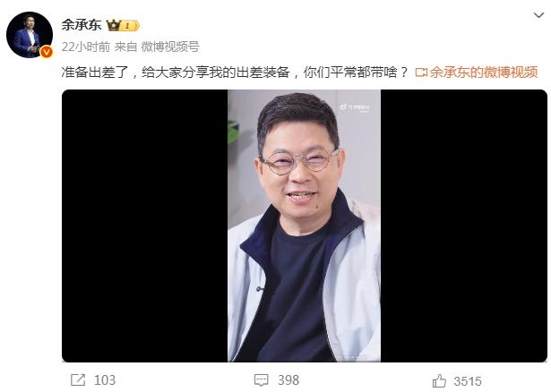Click the video camera icon before 余承东的微博视频

(x=421, y=72)
